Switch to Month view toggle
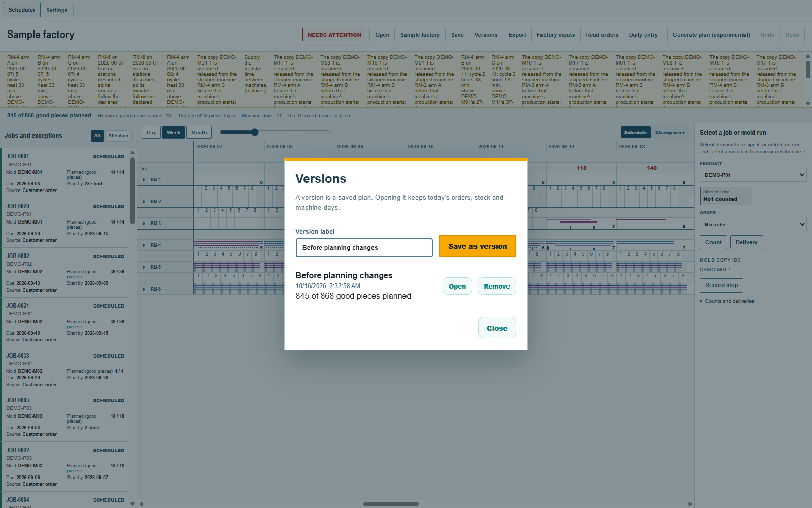The width and height of the screenshot is (812, 508). click(x=199, y=133)
